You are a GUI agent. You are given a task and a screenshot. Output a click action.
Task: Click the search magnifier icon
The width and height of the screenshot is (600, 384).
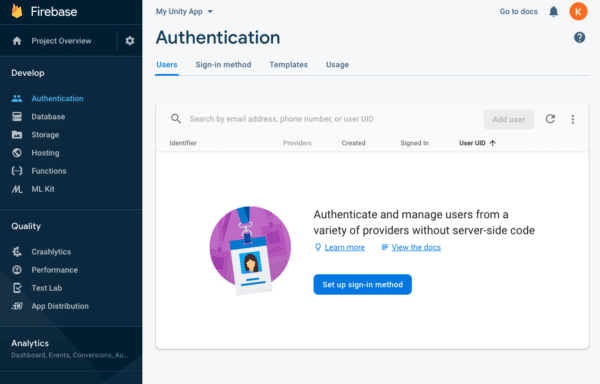[176, 119]
